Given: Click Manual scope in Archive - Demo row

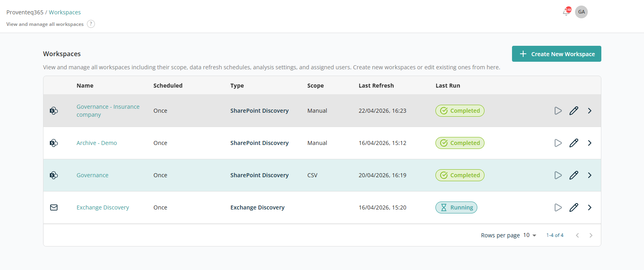Looking at the screenshot, I should 317,143.
